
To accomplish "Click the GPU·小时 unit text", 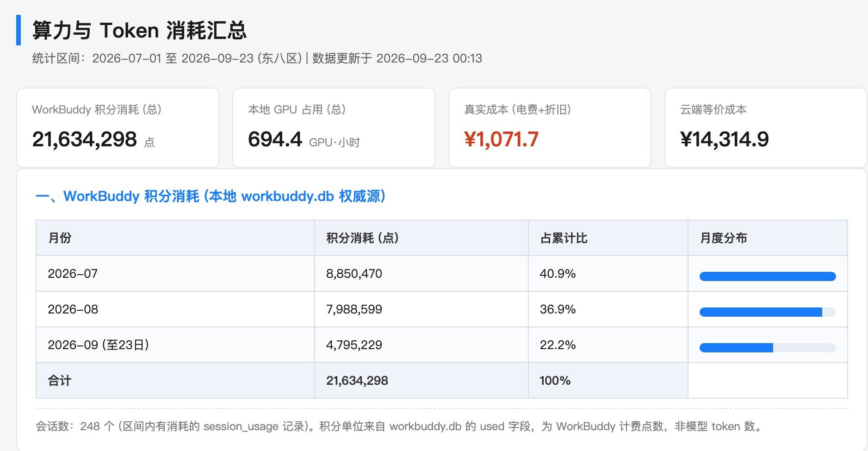I will pos(335,142).
